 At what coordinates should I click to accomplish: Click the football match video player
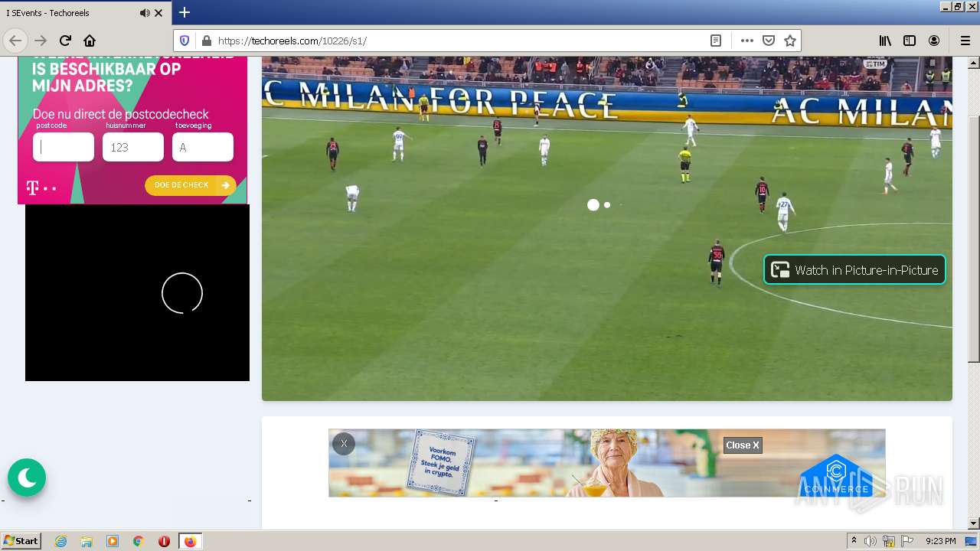point(607,228)
